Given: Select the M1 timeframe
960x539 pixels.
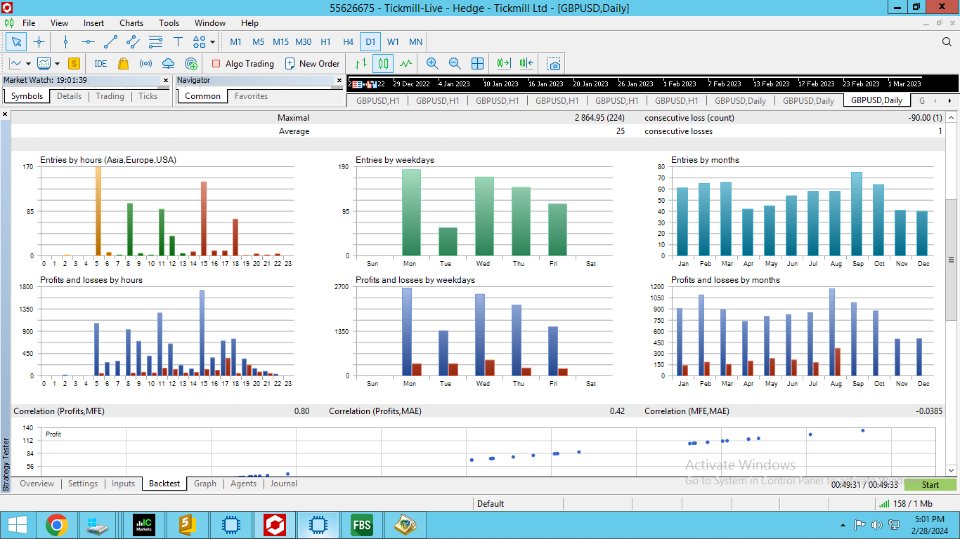Looking at the screenshot, I should coord(235,42).
